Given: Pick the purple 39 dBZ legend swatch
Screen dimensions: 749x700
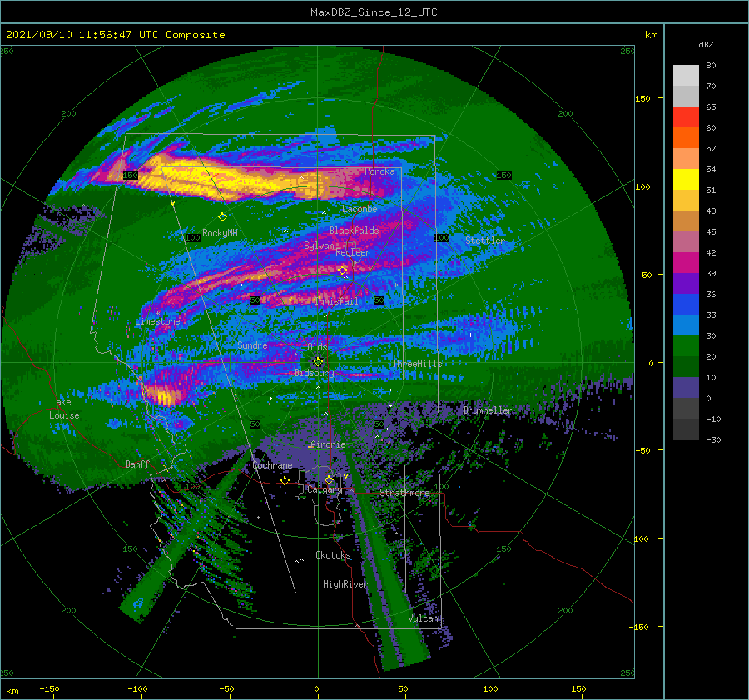Looking at the screenshot, I should (x=686, y=283).
